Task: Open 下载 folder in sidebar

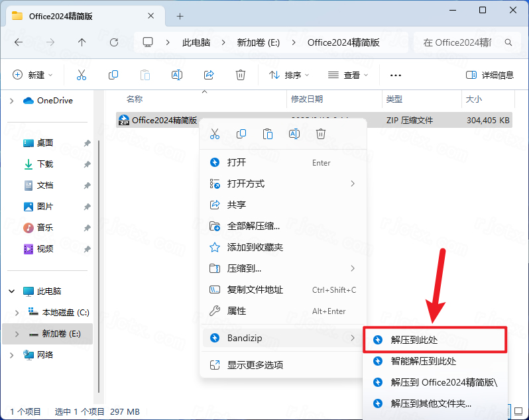Action: tap(45, 164)
